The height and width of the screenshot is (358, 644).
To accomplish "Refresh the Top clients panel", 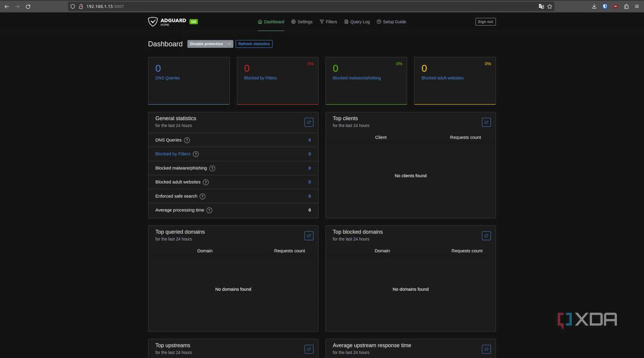I will 486,122.
